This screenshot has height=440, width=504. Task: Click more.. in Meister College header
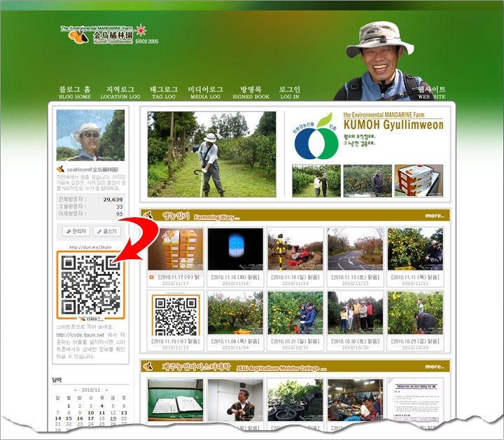click(435, 366)
